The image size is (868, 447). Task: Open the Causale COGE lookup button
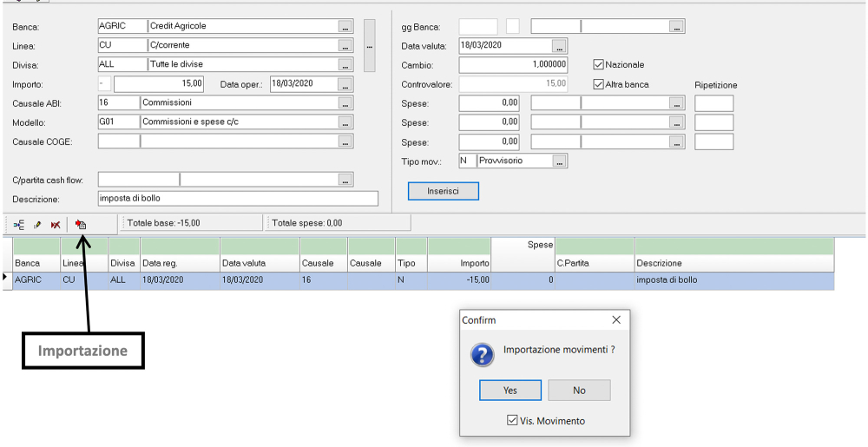[345, 141]
